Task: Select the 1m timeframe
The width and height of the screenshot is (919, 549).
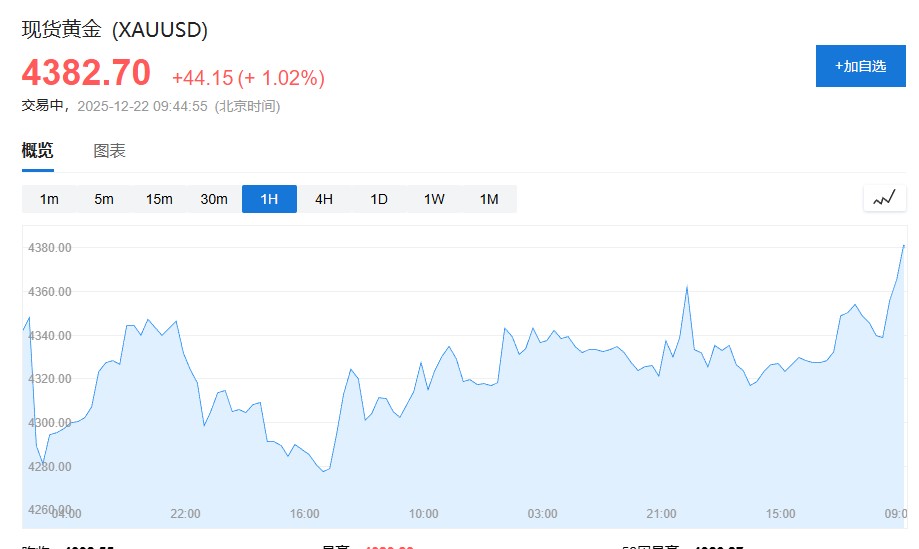Action: coord(49,199)
